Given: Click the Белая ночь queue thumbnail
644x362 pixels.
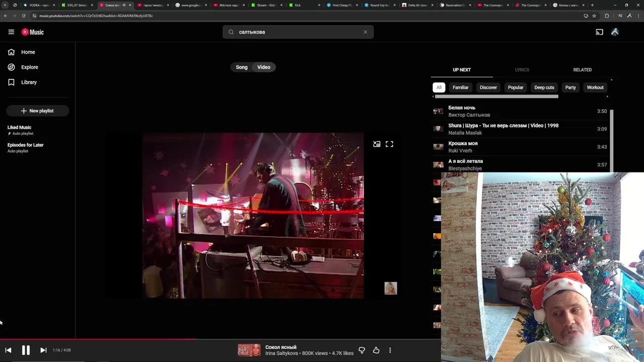Looking at the screenshot, I should 438,111.
